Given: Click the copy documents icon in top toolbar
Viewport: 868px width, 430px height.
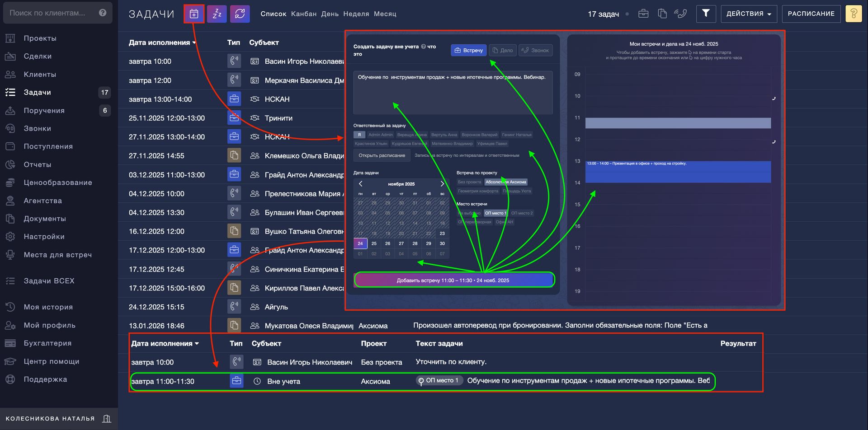Looking at the screenshot, I should pyautogui.click(x=662, y=14).
